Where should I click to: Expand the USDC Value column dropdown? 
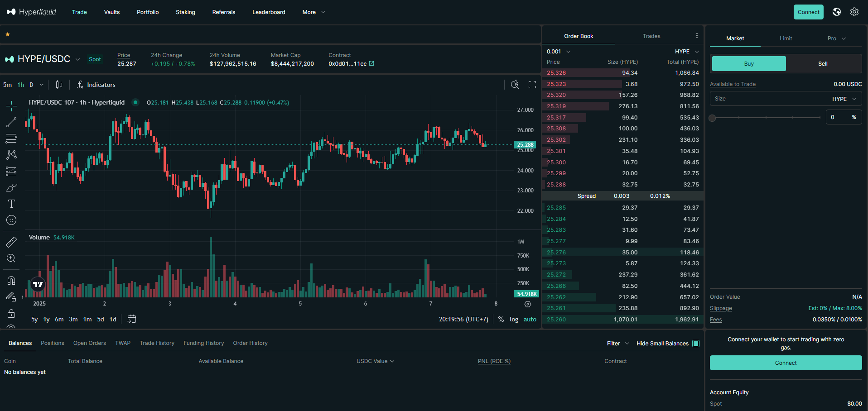[375, 361]
